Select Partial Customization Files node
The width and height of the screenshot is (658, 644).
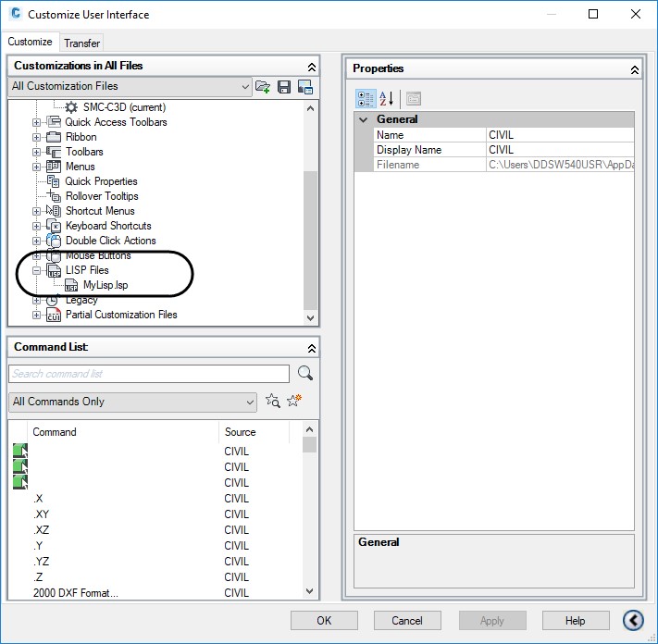[x=121, y=315]
